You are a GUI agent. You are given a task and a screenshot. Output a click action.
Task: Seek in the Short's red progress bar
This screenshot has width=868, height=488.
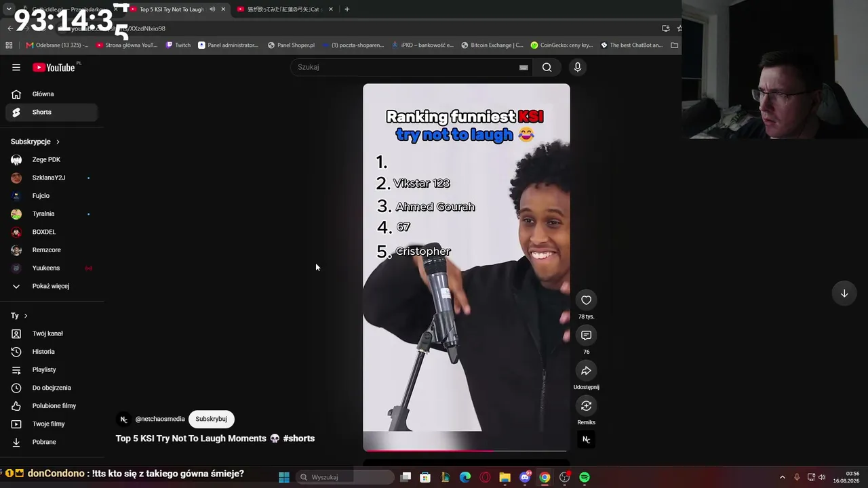pos(466,451)
